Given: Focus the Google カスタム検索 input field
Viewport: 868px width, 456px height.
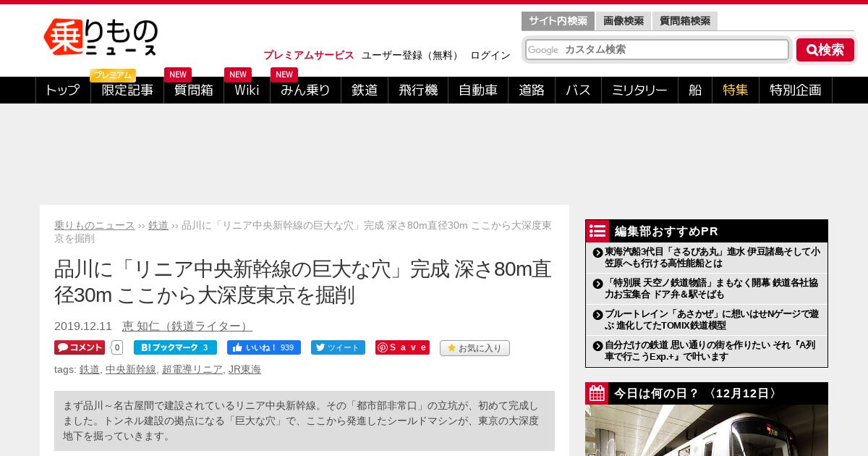Looking at the screenshot, I should point(657,50).
